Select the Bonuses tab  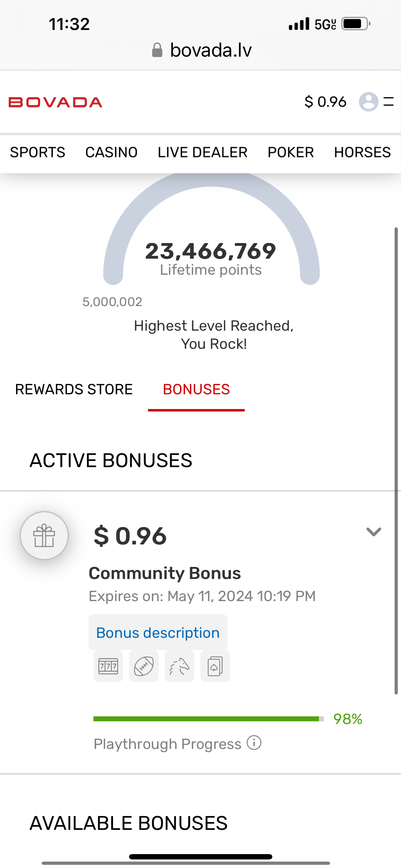coord(196,389)
